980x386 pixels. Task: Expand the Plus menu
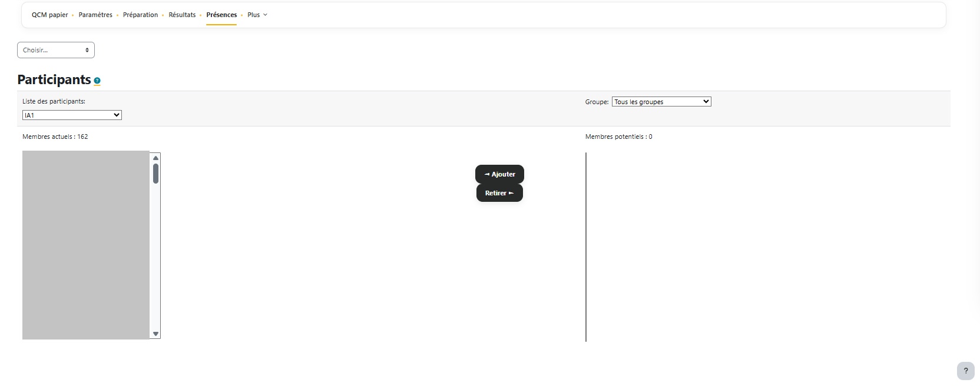(257, 15)
